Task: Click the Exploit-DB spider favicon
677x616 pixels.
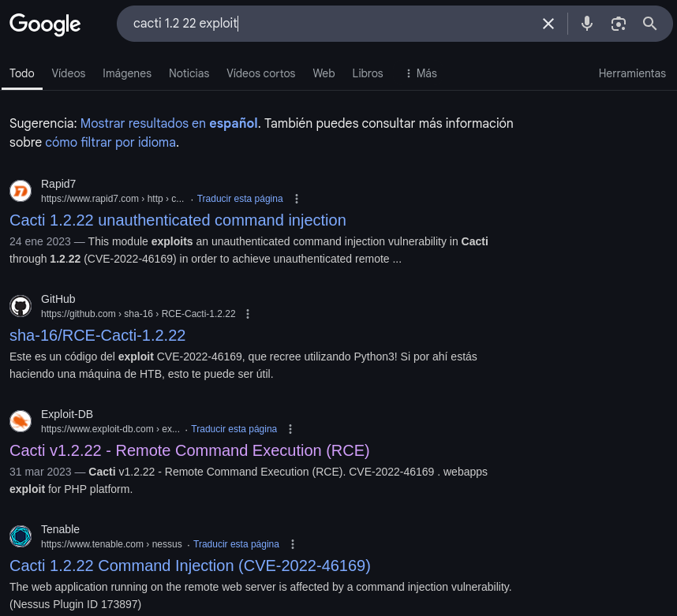Action: point(21,421)
